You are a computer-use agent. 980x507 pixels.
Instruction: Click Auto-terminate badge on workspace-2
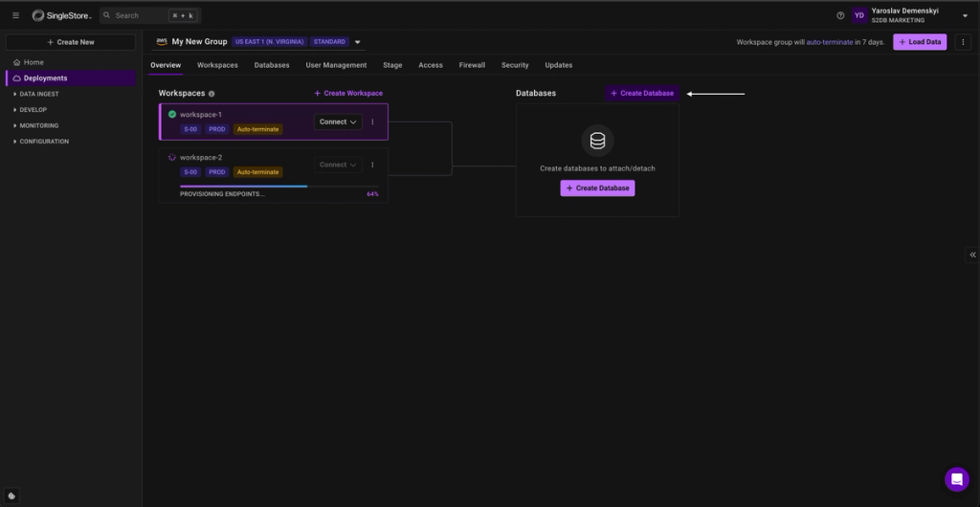pyautogui.click(x=258, y=171)
